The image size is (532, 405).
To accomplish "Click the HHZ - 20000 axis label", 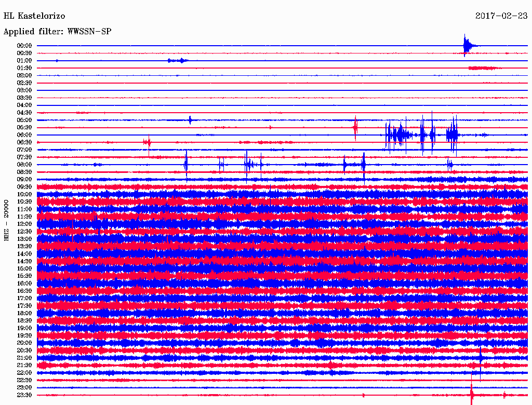I will tap(6, 220).
